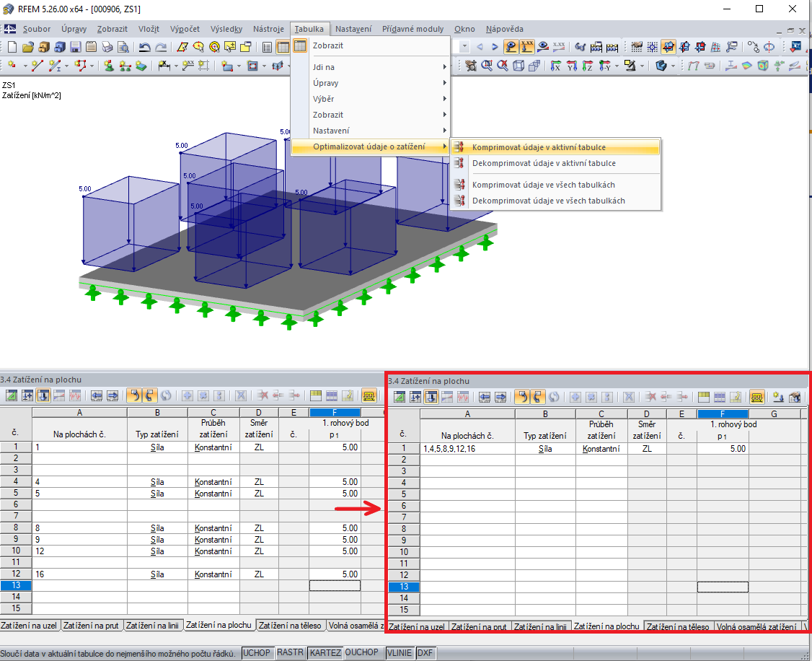
Task: Insert a new node with the node tool
Action: coord(12,66)
